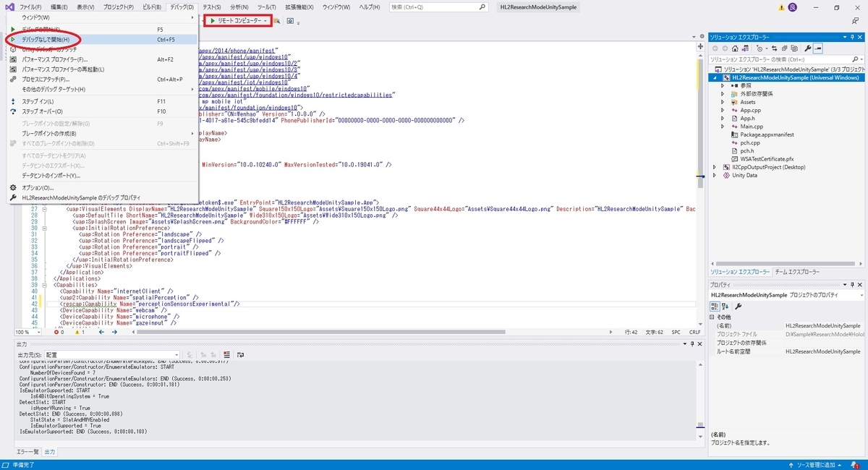Open オプション(O)... with gear icon

(x=102, y=187)
